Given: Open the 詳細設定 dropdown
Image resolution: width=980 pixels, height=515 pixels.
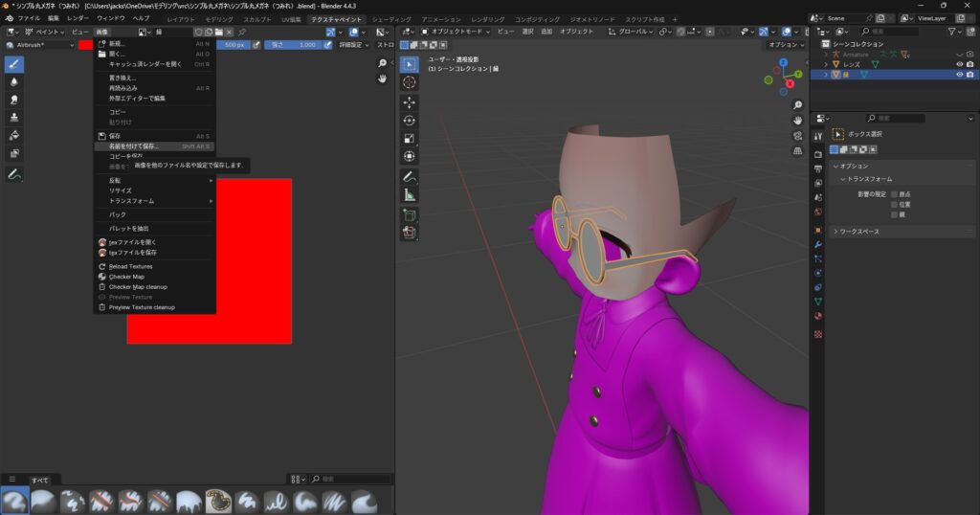Looking at the screenshot, I should pyautogui.click(x=354, y=45).
